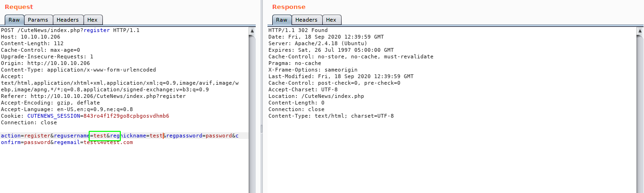Screen dimensions: 644x193
Task: Click the Content-Type: application/x-www-form-urlencoded header
Action: click(78, 70)
